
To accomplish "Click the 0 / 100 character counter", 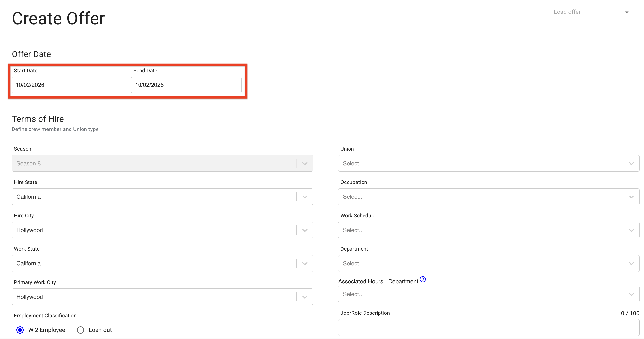I will (630, 313).
